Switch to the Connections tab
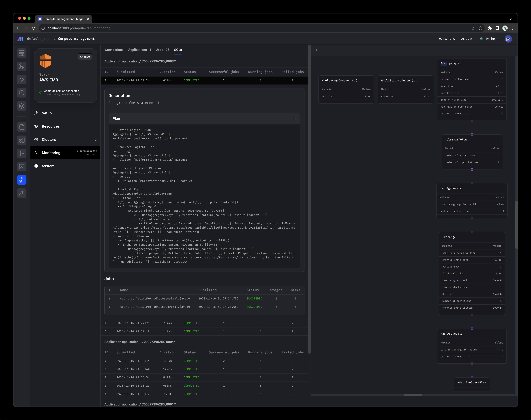 (114, 50)
